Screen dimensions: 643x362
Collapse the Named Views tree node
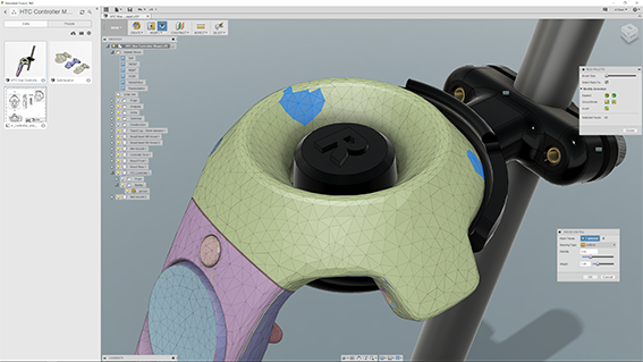112,52
